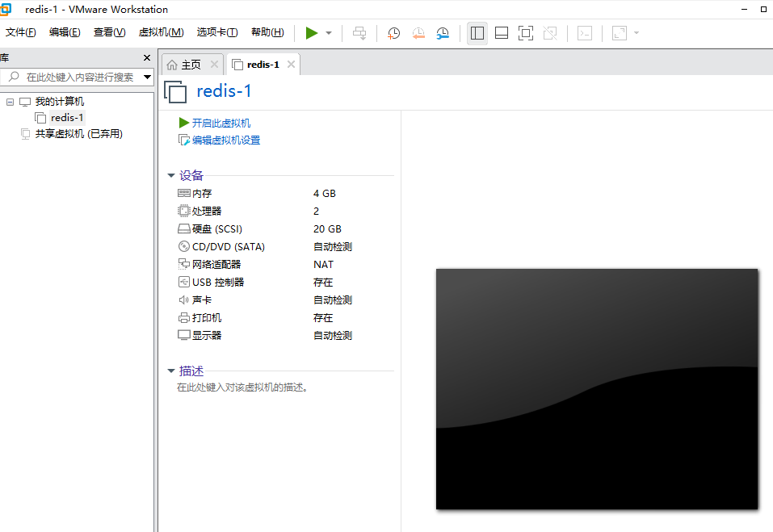
Task: Open stretch display dropdown arrow
Action: [636, 33]
